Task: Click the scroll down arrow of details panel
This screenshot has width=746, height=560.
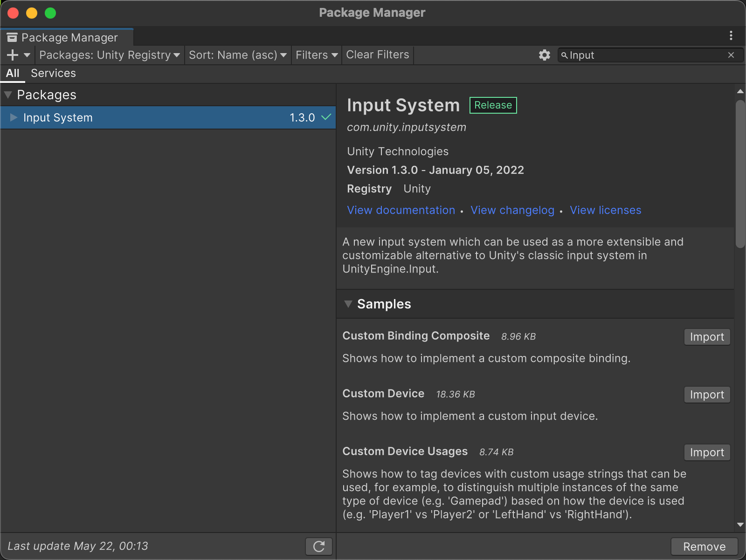Action: (x=740, y=525)
